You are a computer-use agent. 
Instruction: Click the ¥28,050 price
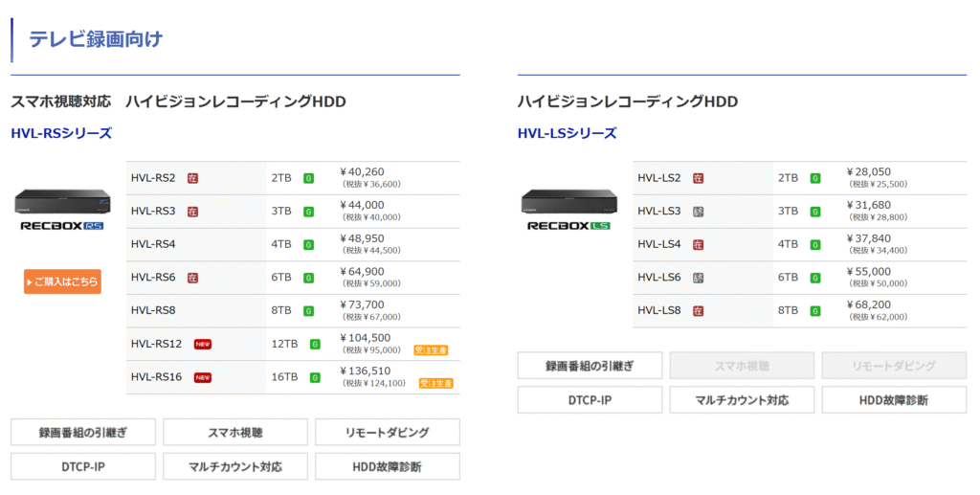point(869,172)
